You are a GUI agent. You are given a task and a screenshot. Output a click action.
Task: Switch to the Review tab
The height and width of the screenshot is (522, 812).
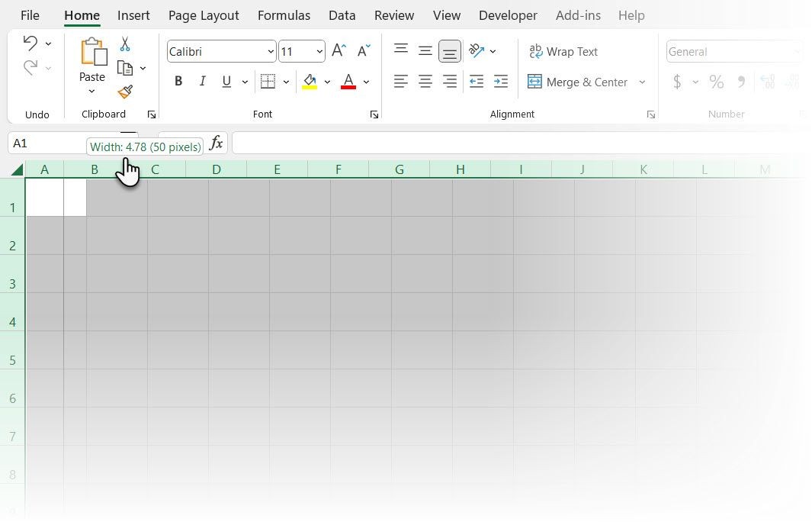click(394, 15)
